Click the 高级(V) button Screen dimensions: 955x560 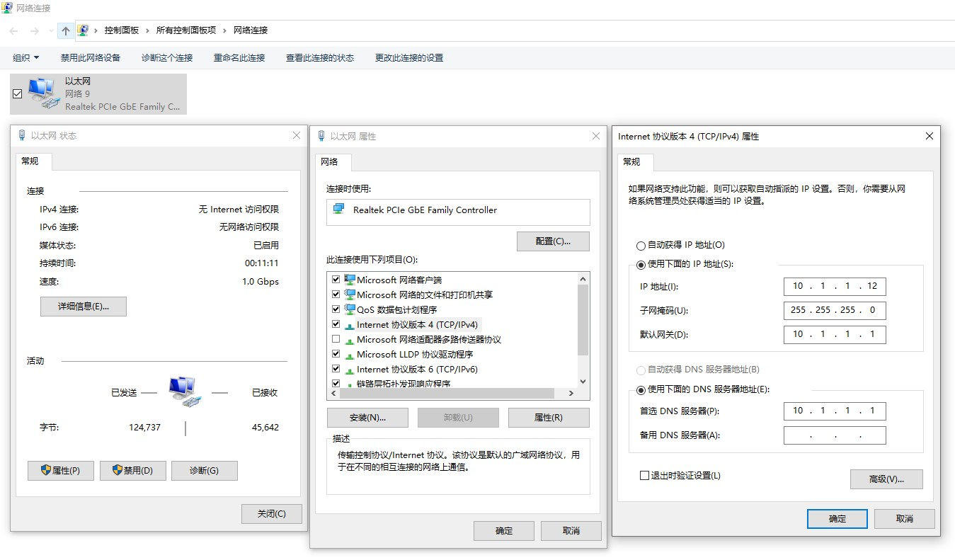(886, 479)
